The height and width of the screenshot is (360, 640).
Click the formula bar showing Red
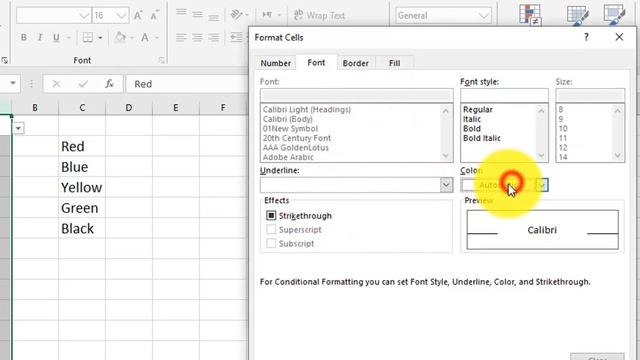(188, 84)
